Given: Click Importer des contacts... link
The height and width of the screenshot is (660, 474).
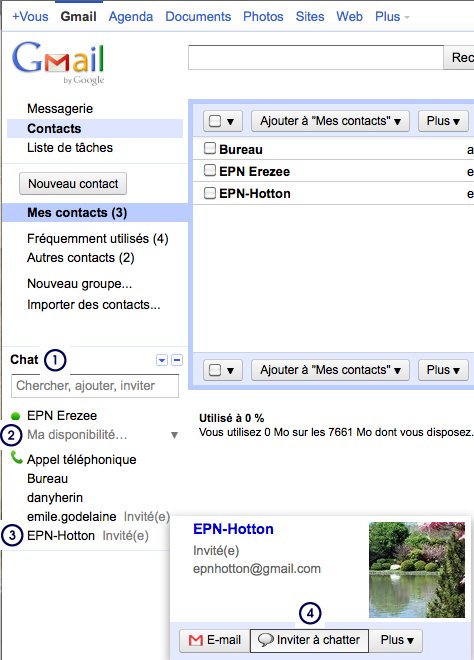Looking at the screenshot, I should (93, 304).
